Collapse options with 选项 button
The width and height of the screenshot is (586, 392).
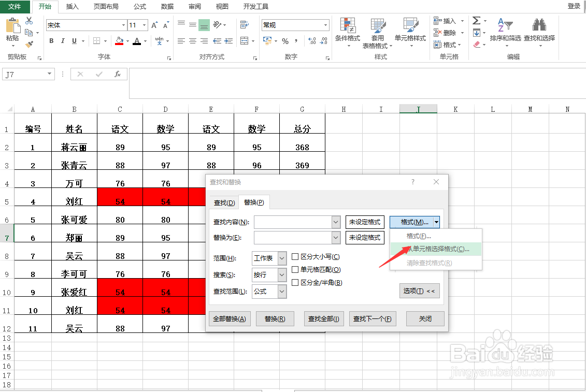[419, 291]
